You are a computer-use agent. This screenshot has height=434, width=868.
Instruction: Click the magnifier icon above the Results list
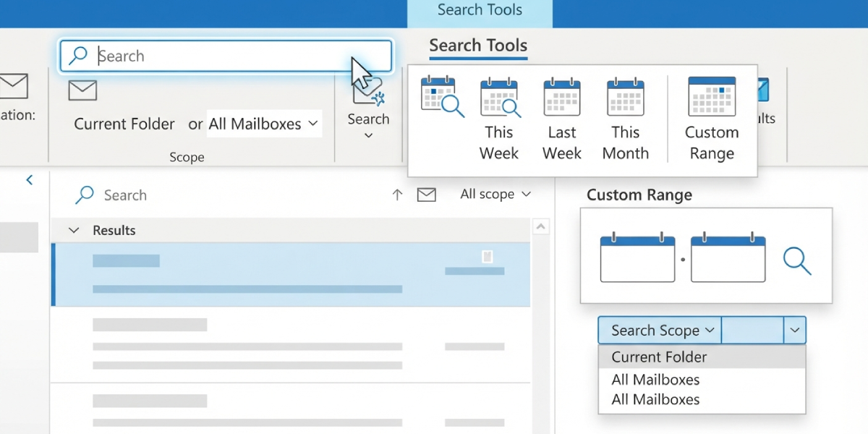coord(85,195)
